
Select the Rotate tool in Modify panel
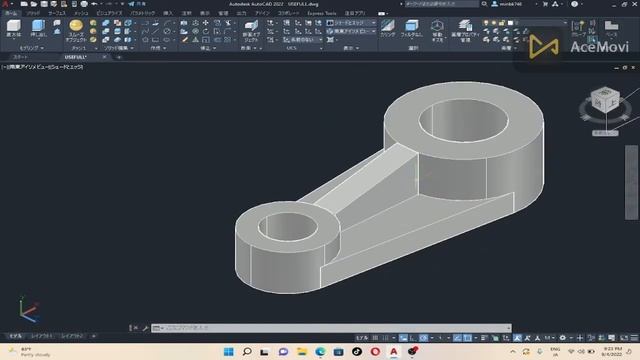206,31
